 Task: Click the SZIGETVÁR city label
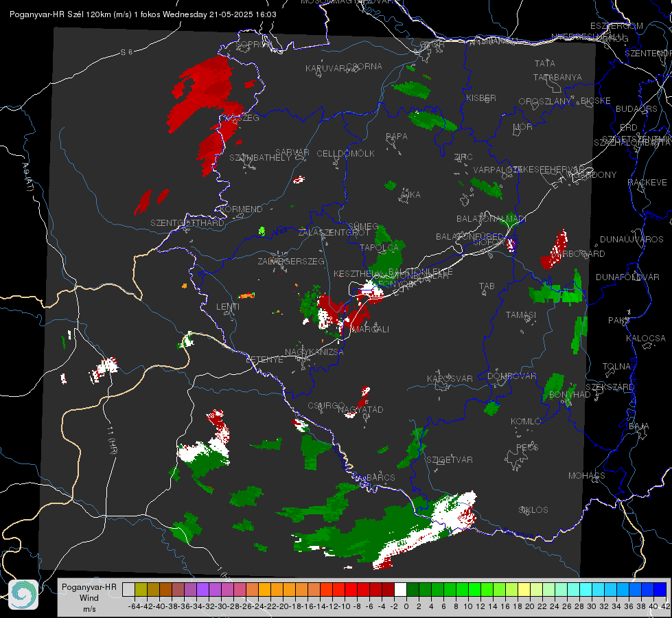(449, 460)
